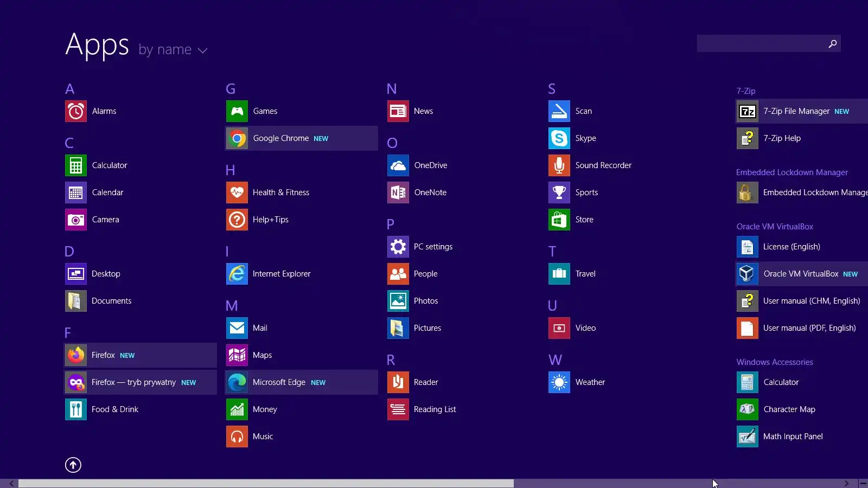Launch the 7-Zip File Manager icon
868x488 pixels.
point(748,111)
